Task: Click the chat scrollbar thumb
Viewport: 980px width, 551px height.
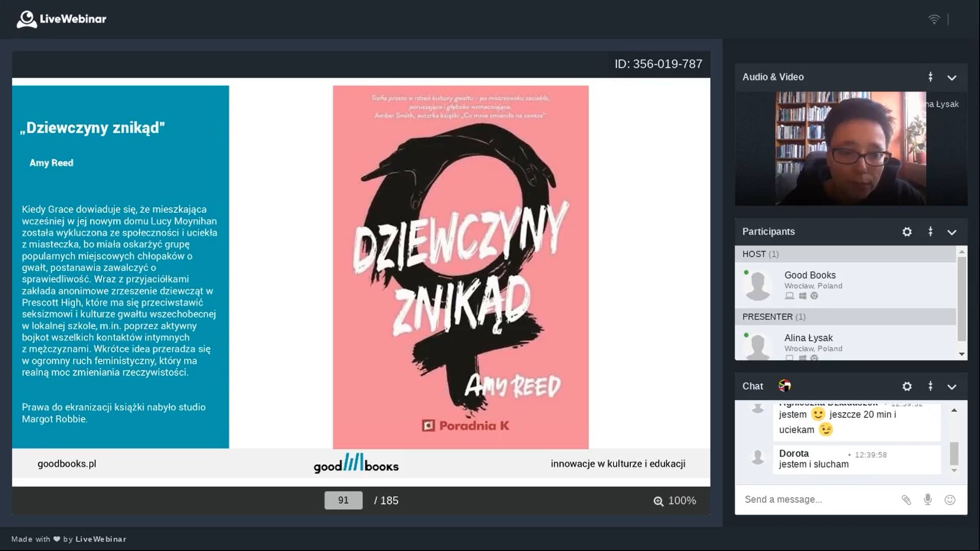Action: pyautogui.click(x=954, y=454)
